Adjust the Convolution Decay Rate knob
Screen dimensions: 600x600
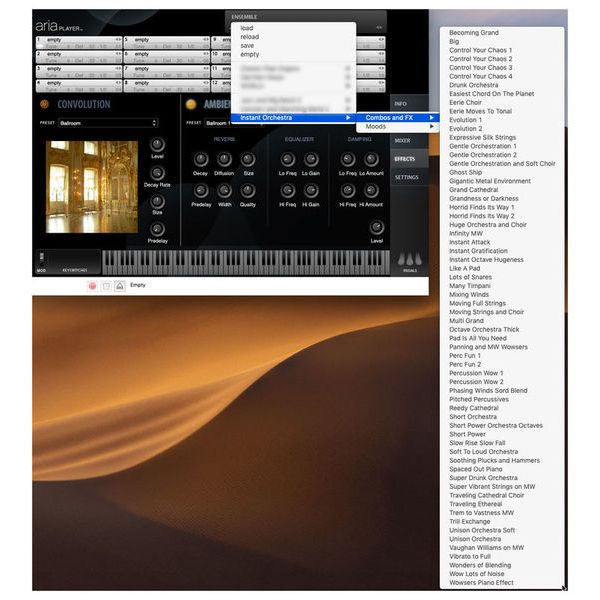click(x=157, y=173)
